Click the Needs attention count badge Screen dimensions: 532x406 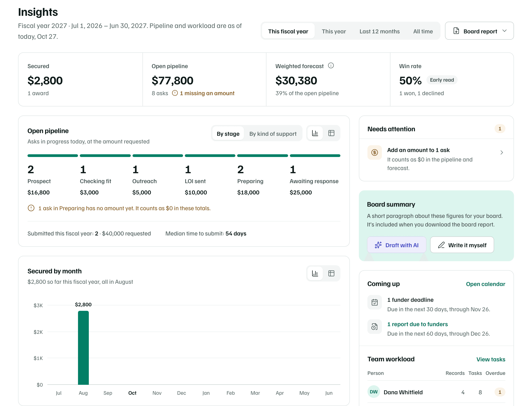pos(500,129)
